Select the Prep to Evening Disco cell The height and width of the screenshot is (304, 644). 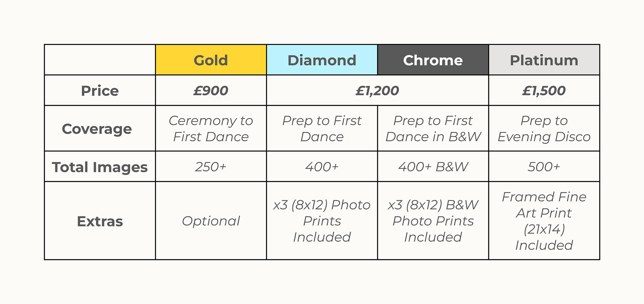tap(544, 129)
